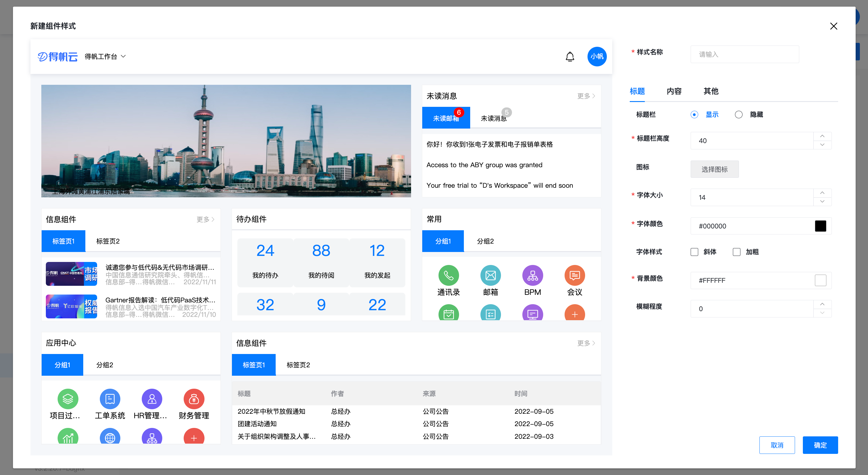Click 更多 in top 信息组件 panel
868x475 pixels.
[205, 219]
